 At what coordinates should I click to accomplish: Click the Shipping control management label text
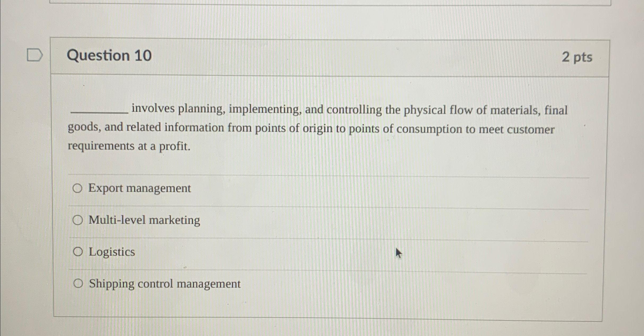point(164,284)
